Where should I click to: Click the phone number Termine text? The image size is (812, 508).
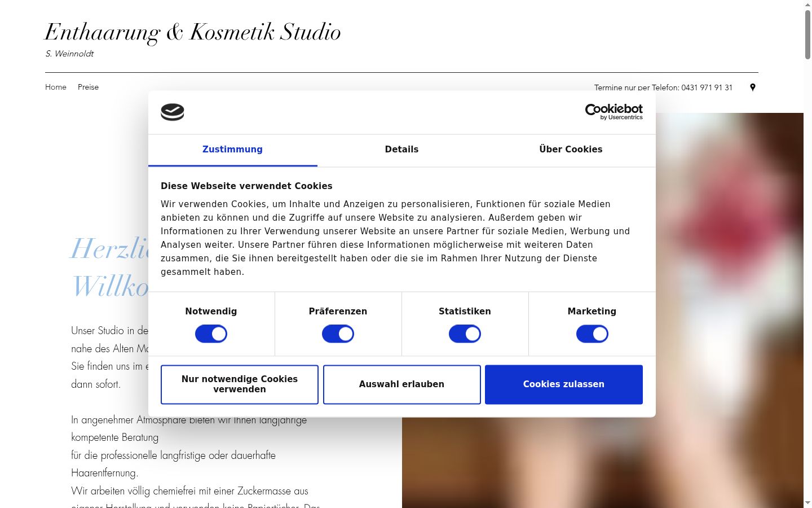click(x=663, y=87)
